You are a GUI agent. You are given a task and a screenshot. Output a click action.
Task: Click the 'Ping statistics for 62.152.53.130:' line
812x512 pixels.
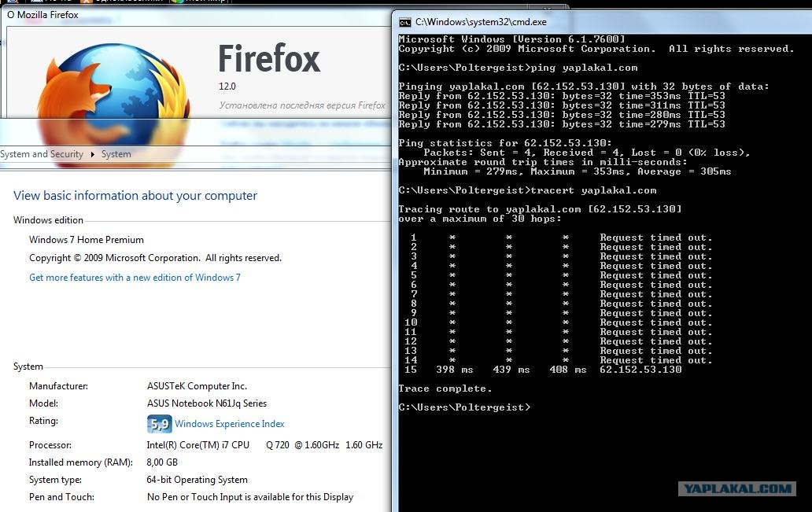(505, 143)
